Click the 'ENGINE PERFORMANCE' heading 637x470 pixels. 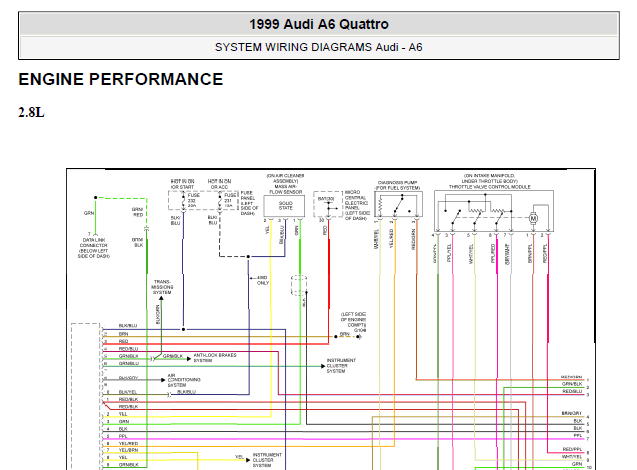(x=121, y=79)
